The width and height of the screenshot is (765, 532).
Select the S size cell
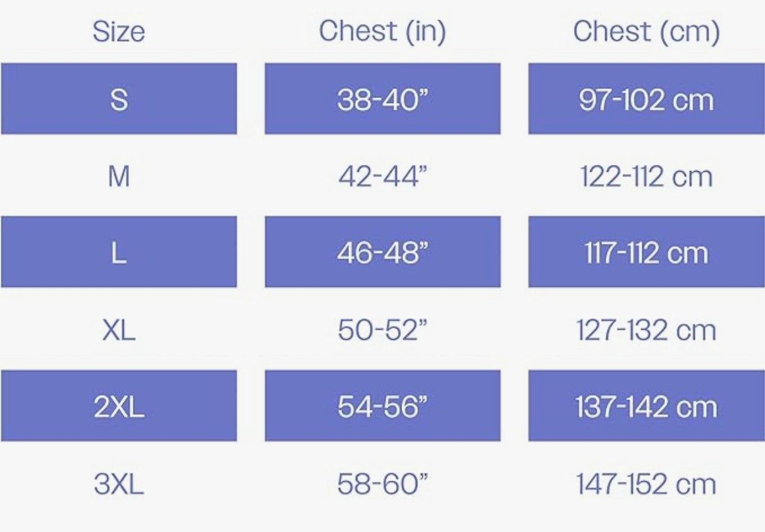119,99
